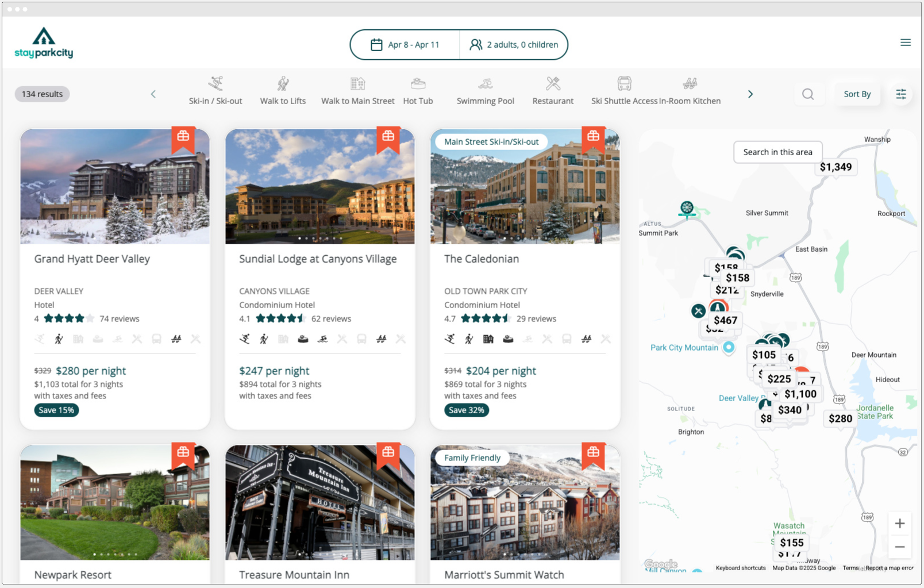The width and height of the screenshot is (924, 588).
Task: Click kitchen amenity icon on Grand Hyatt card
Action: click(x=176, y=339)
